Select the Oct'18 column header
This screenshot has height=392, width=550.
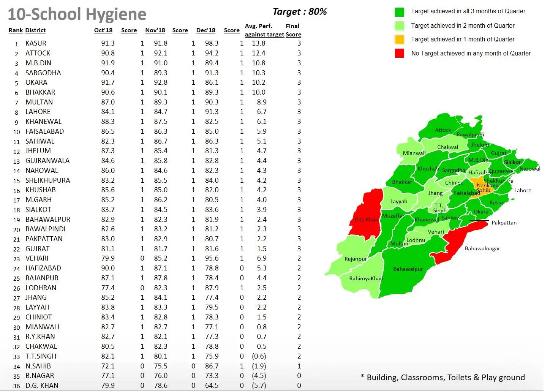click(103, 30)
